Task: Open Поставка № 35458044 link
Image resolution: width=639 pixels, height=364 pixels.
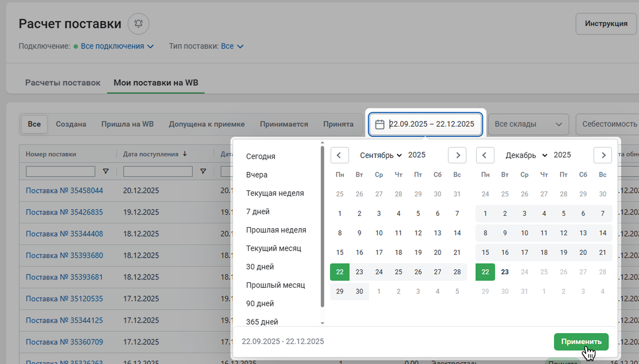Action: [64, 191]
